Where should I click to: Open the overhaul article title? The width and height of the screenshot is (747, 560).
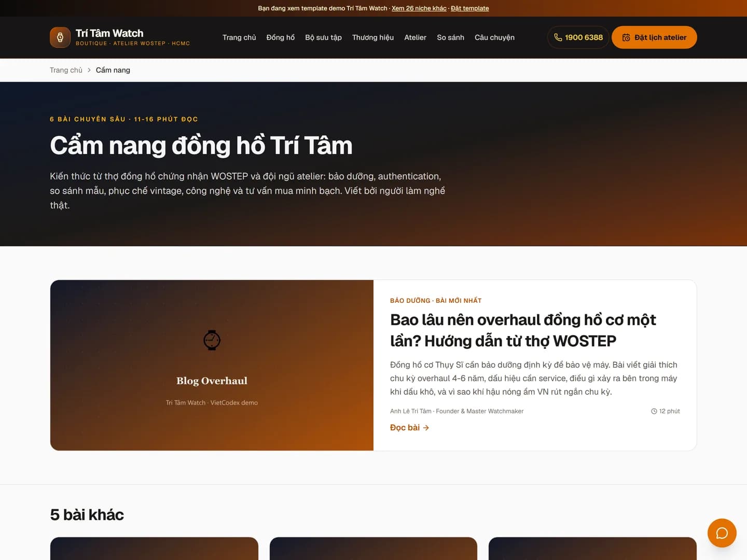point(523,330)
